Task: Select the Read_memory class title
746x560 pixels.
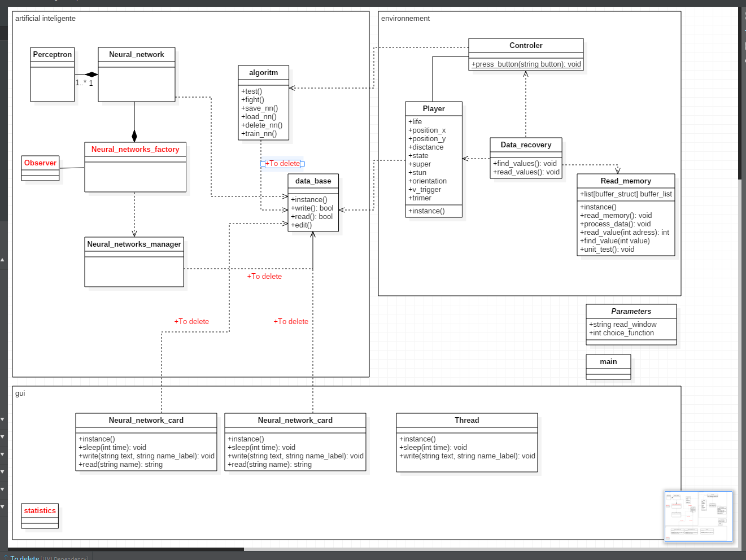Action: point(626,181)
